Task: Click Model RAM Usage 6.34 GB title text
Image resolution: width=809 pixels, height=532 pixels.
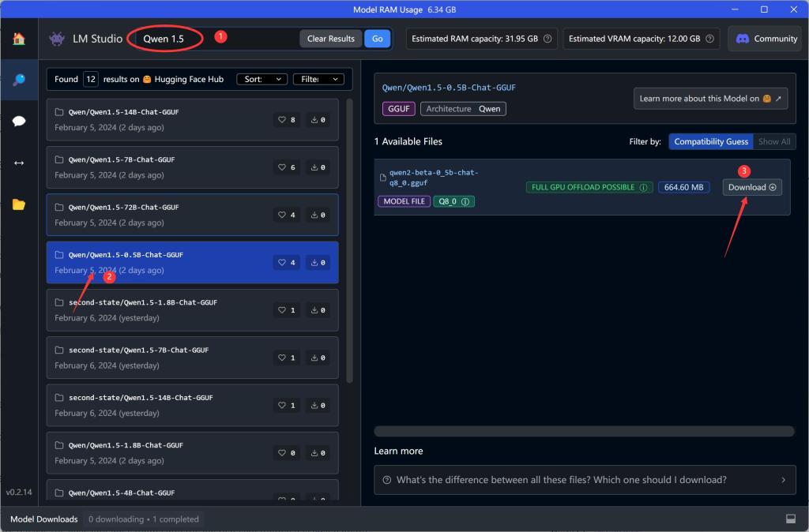Action: (404, 9)
